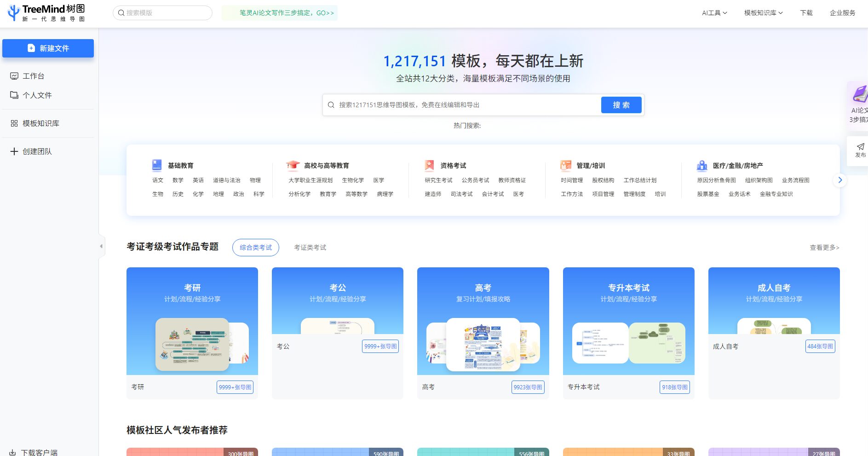Click the 基础教育 book icon
The height and width of the screenshot is (456, 868).
tap(157, 165)
